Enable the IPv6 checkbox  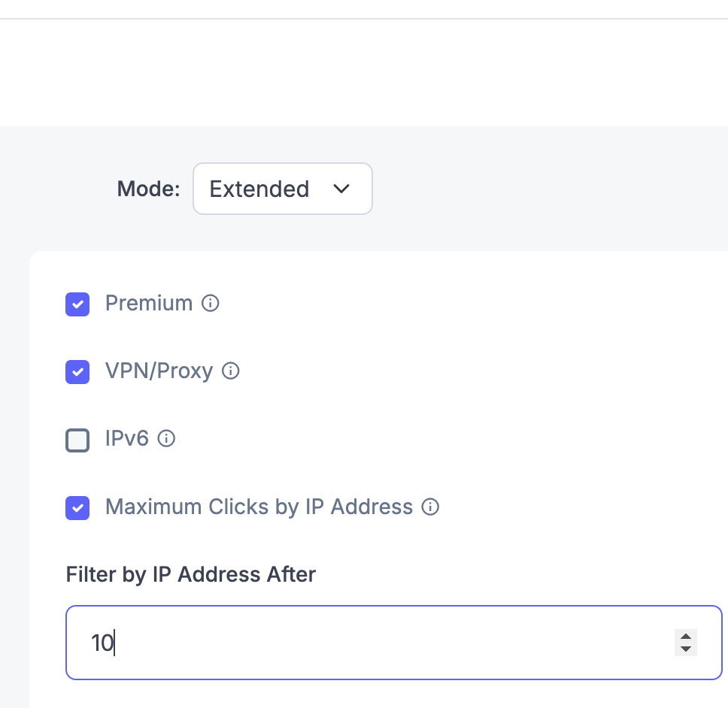coord(77,440)
